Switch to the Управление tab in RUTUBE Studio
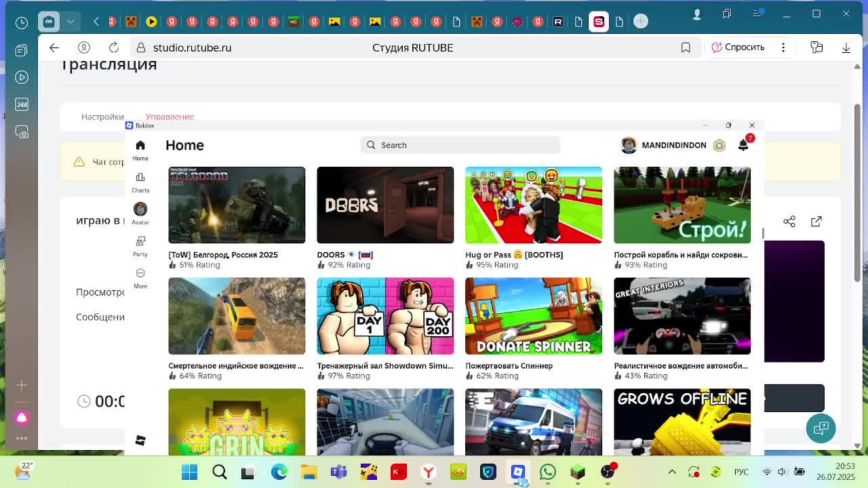Viewport: 868px width, 488px height. (170, 117)
